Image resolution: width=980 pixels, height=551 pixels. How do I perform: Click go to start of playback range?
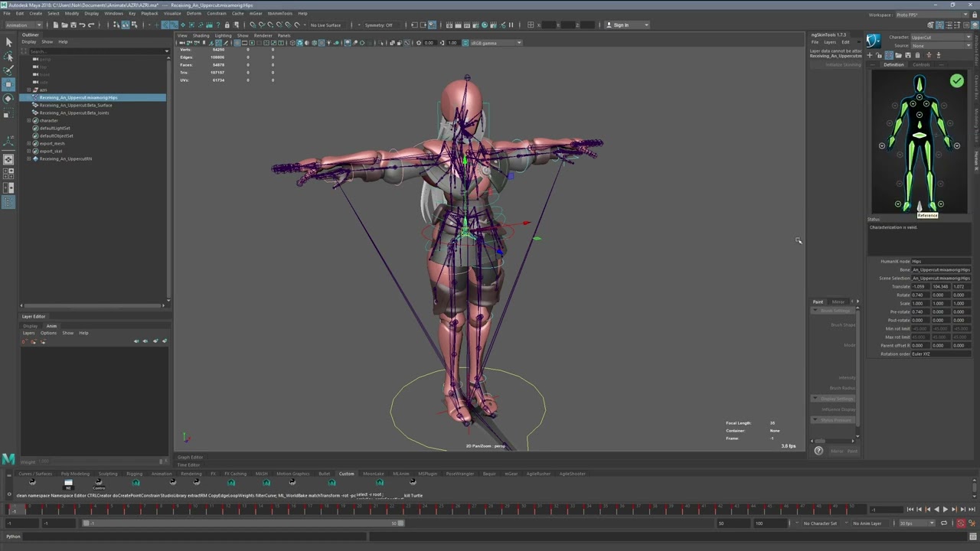coord(910,509)
